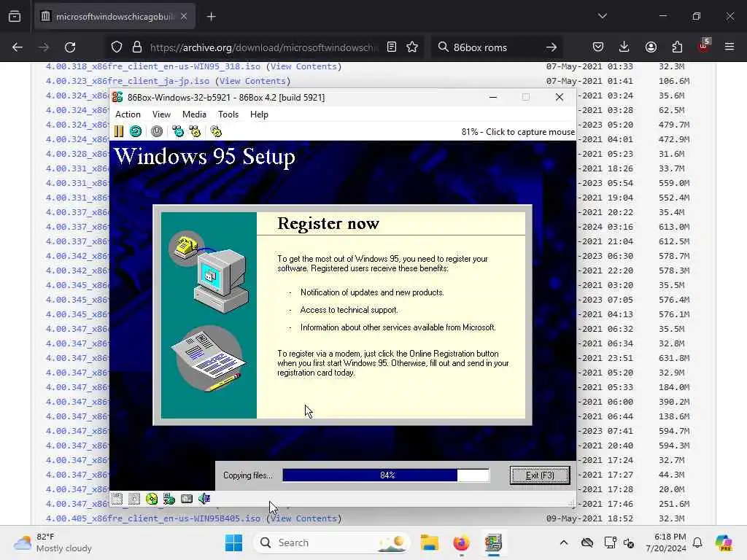The height and width of the screenshot is (560, 747).
Task: Click the hard disk status icon
Action: pyautogui.click(x=187, y=499)
